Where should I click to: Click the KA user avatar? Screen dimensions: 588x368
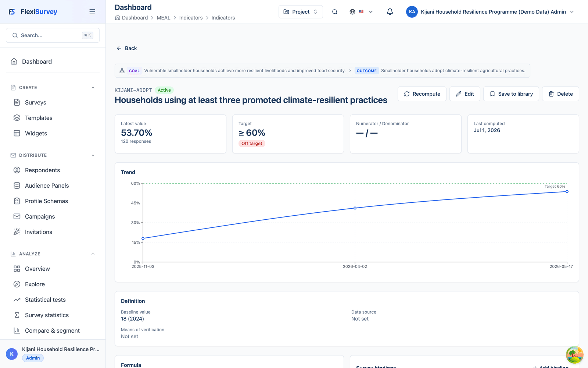[x=412, y=12]
